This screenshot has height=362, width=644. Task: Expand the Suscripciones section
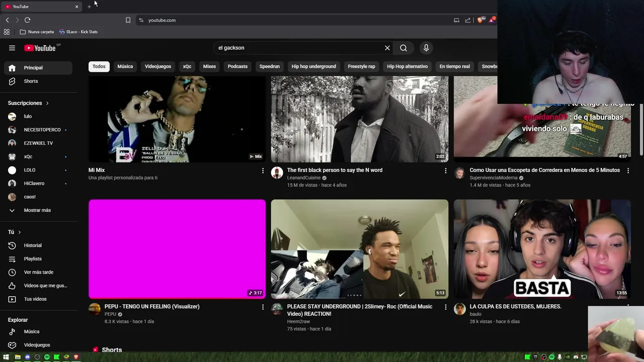(28, 103)
